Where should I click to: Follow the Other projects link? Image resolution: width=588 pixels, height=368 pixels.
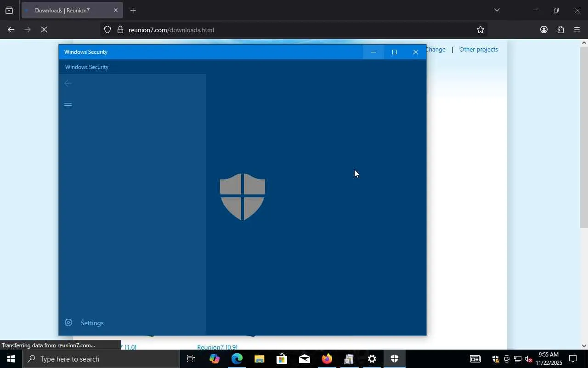click(478, 49)
